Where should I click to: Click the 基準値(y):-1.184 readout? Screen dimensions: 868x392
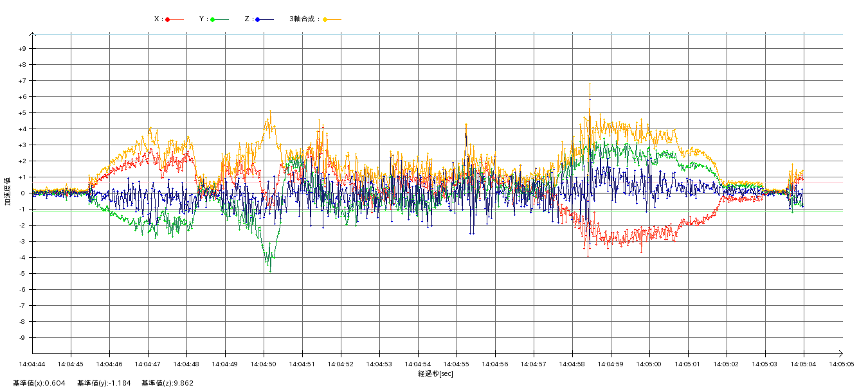(x=104, y=383)
